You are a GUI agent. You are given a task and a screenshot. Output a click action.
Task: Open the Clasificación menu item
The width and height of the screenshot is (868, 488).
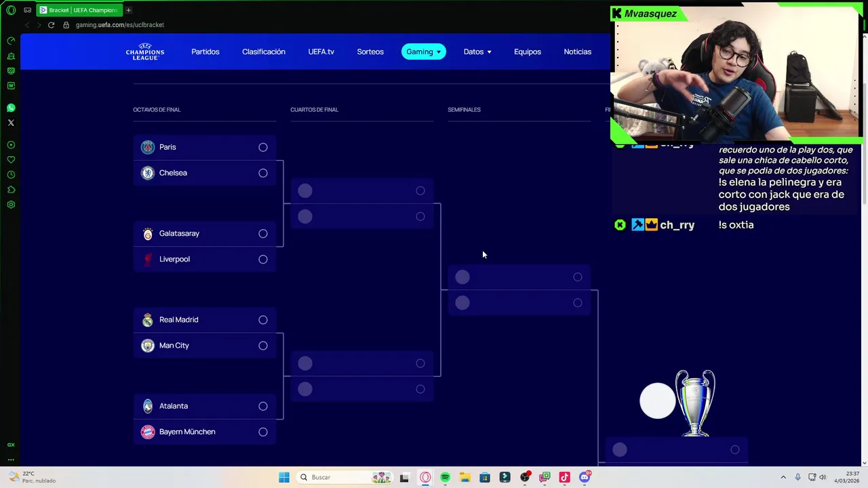point(264,52)
